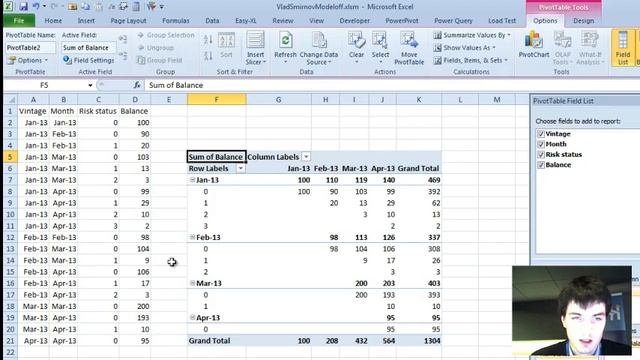Click the Ungroup button

[x=156, y=48]
